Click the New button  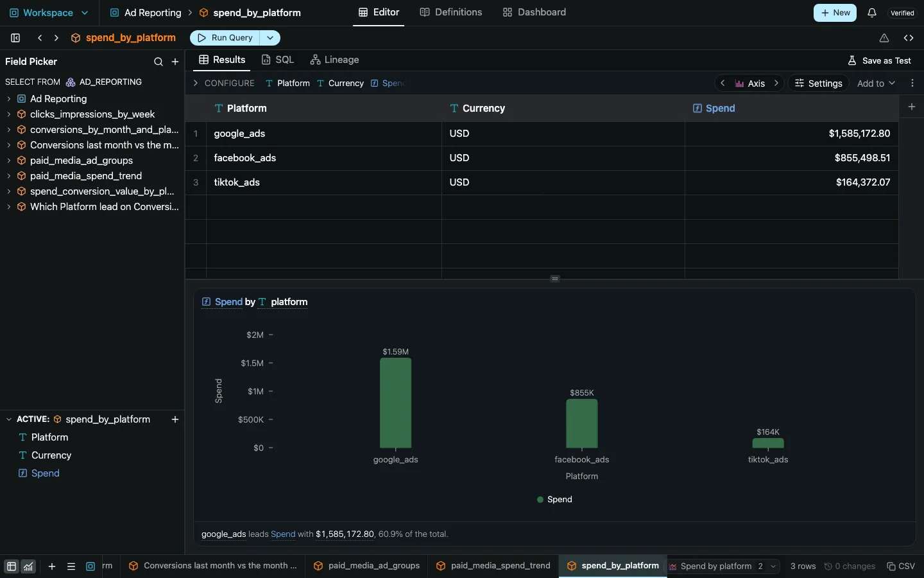835,13
